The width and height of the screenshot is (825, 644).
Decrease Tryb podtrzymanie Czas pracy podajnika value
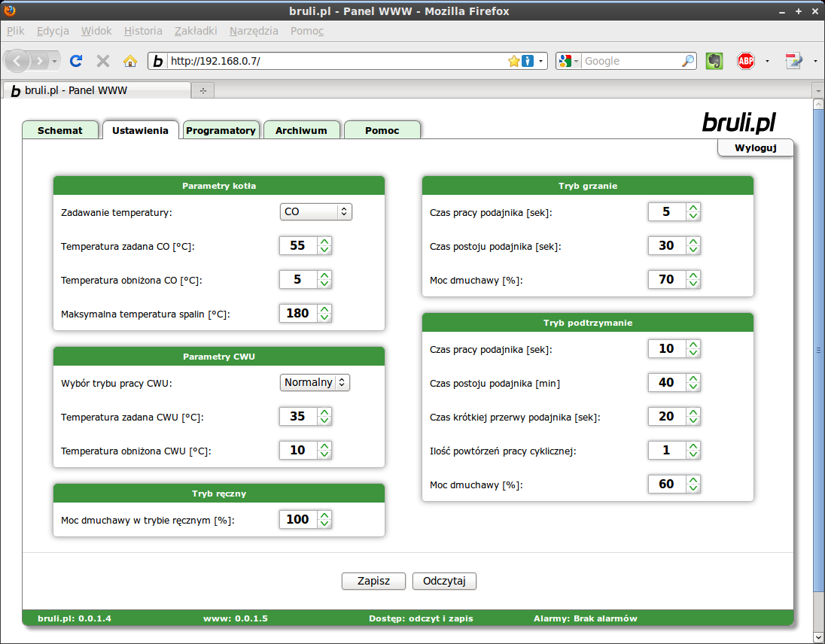693,353
